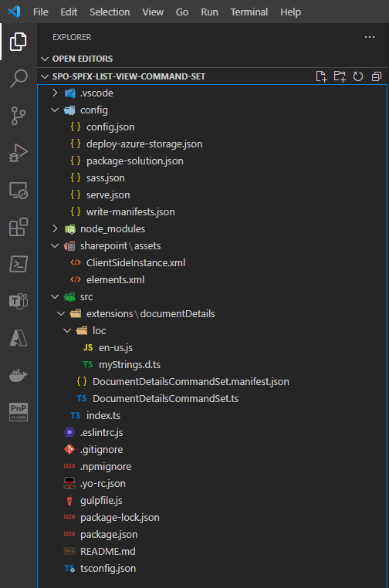Open the Extensions view
This screenshot has height=588, width=389.
[19, 227]
